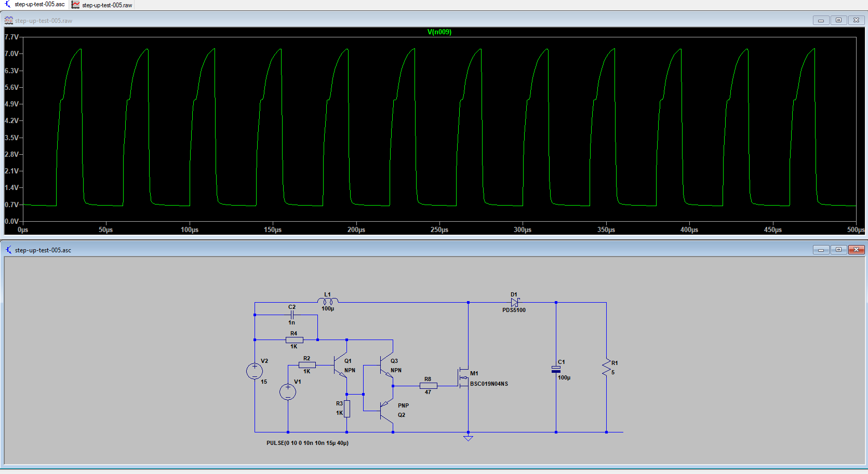Minimize the schematic window
The height and width of the screenshot is (474, 868).
[x=821, y=250]
